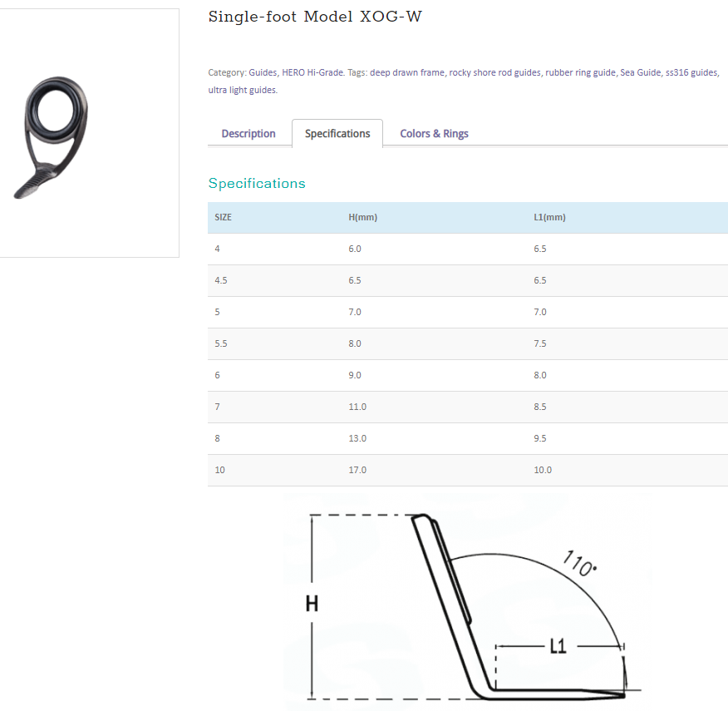Click the deep drawn frame tag

[407, 73]
